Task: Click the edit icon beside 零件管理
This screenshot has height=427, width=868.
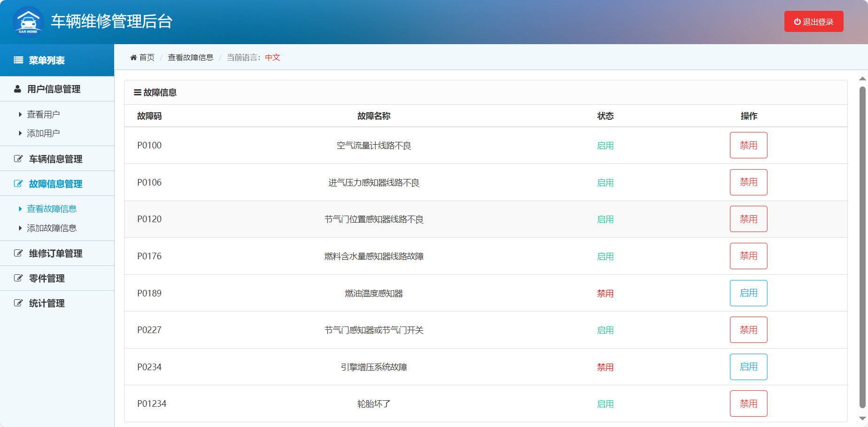Action: tap(18, 278)
